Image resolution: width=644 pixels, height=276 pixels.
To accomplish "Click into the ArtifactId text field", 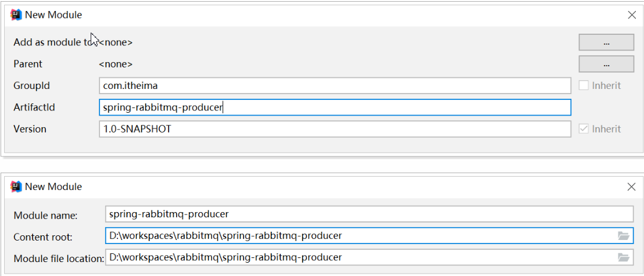I will (x=334, y=107).
